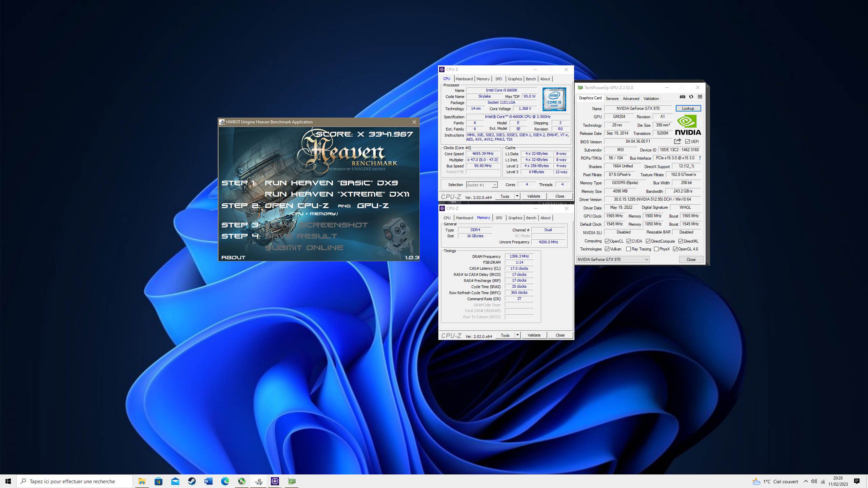
Task: Click the NVIDIA logo in GPU-Z
Action: click(688, 125)
